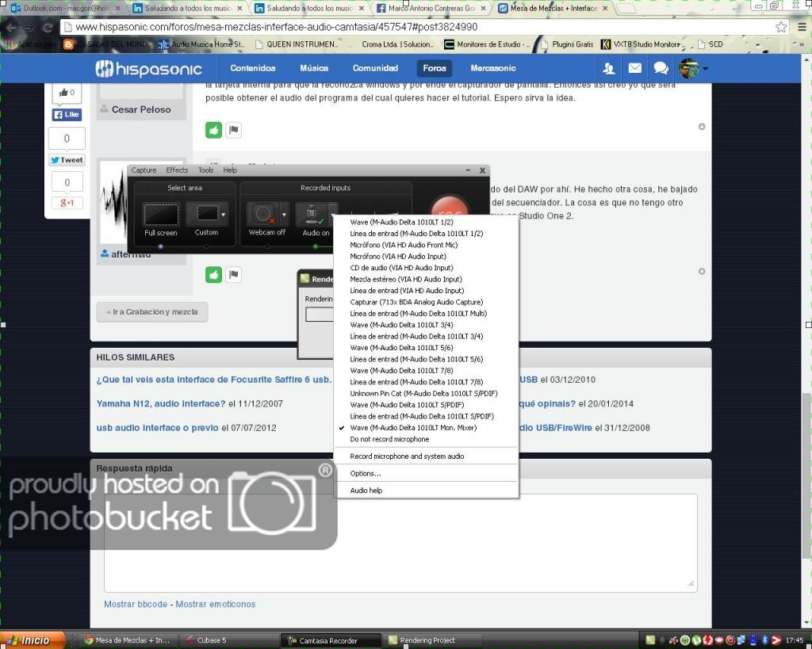
Task: Select Mezcla estéreo (VIA HD Audio Input)
Action: (x=426, y=279)
